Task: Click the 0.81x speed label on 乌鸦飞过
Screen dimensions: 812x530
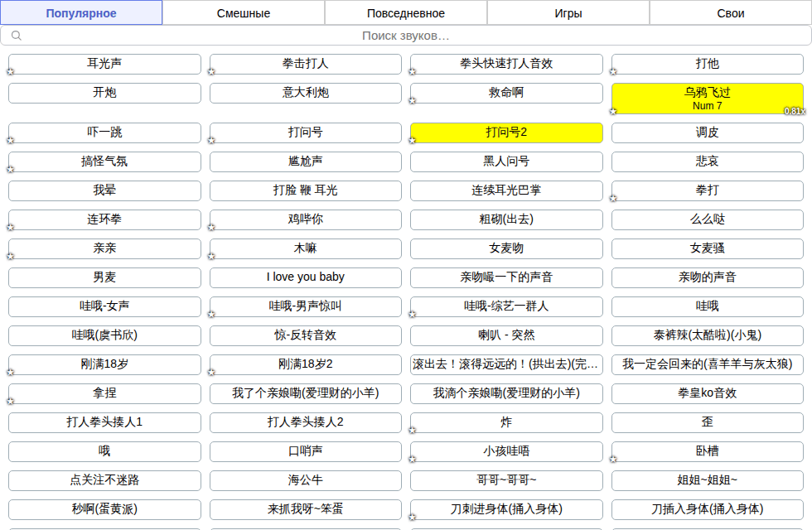Action: tap(794, 111)
